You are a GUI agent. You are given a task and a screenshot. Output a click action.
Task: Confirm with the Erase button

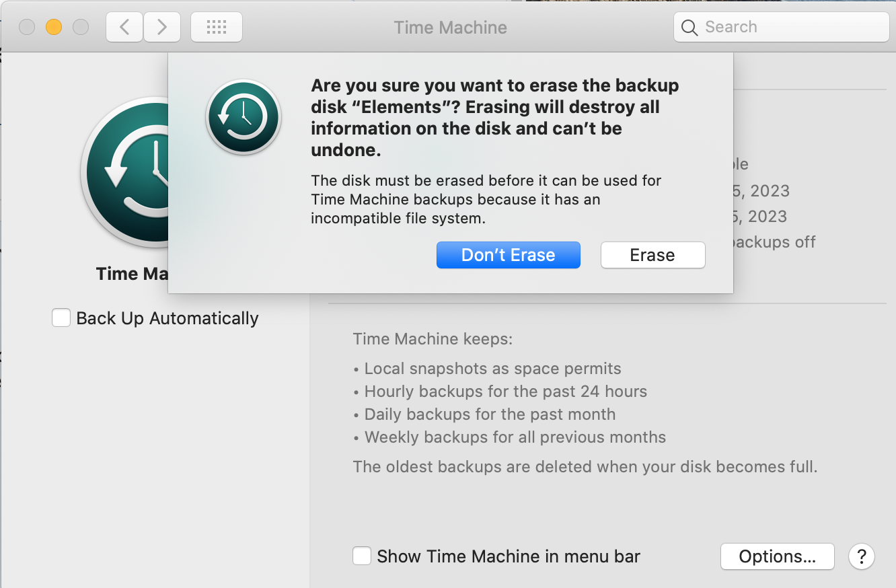(652, 255)
